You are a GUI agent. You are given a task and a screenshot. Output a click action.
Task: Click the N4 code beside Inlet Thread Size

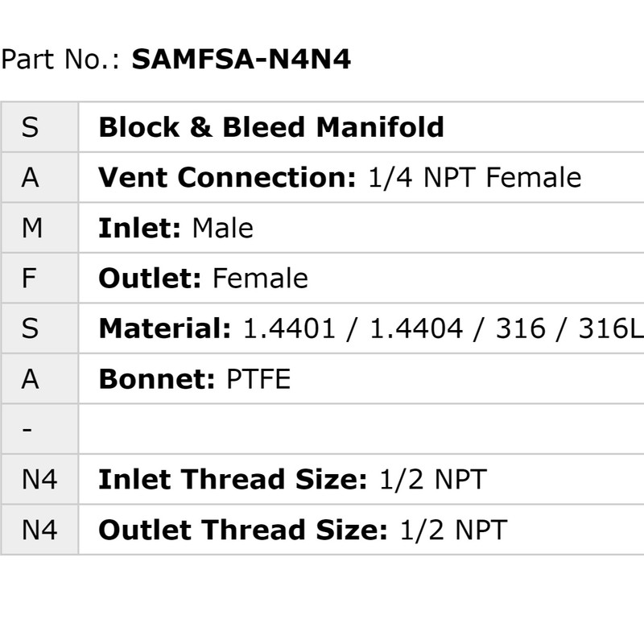click(x=39, y=480)
